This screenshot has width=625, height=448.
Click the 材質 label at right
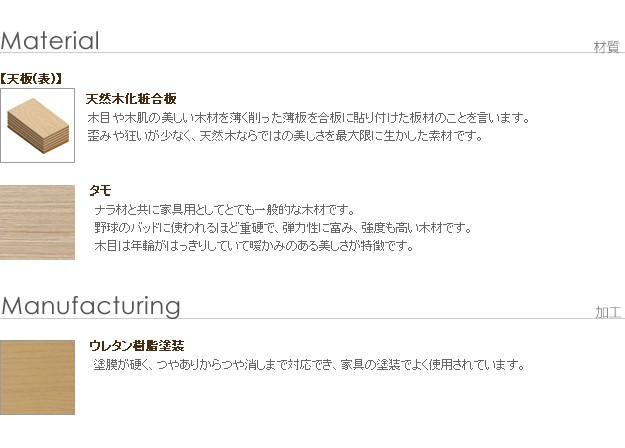(x=606, y=47)
